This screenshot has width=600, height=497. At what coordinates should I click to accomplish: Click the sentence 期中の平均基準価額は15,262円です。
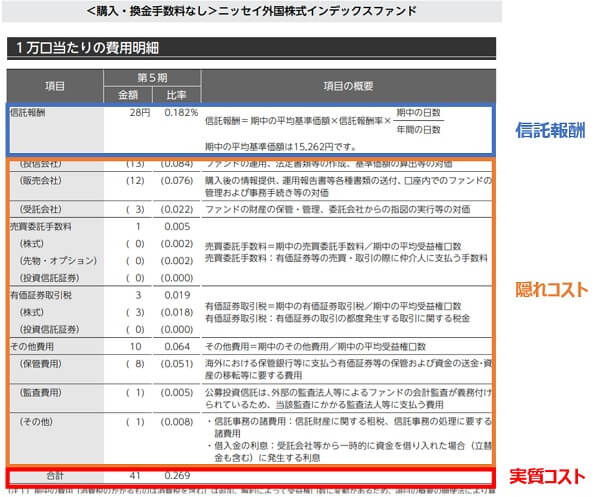click(281, 147)
